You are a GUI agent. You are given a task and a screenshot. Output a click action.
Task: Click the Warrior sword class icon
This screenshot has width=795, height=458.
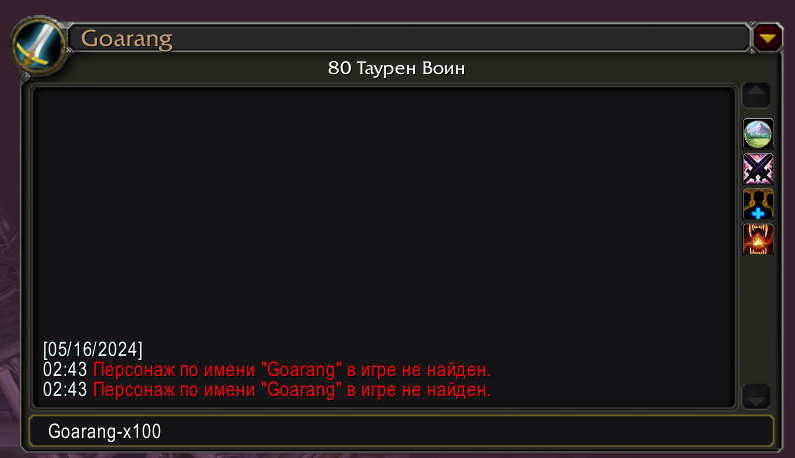pos(39,46)
